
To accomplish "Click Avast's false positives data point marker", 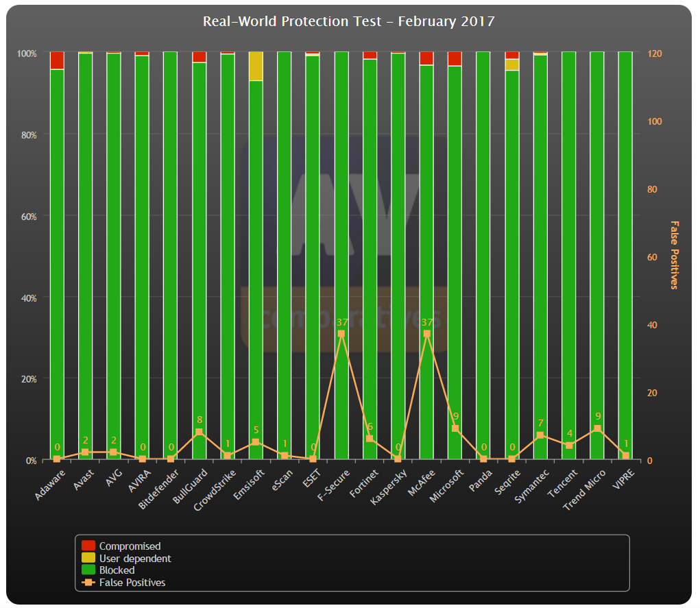I will click(x=85, y=452).
